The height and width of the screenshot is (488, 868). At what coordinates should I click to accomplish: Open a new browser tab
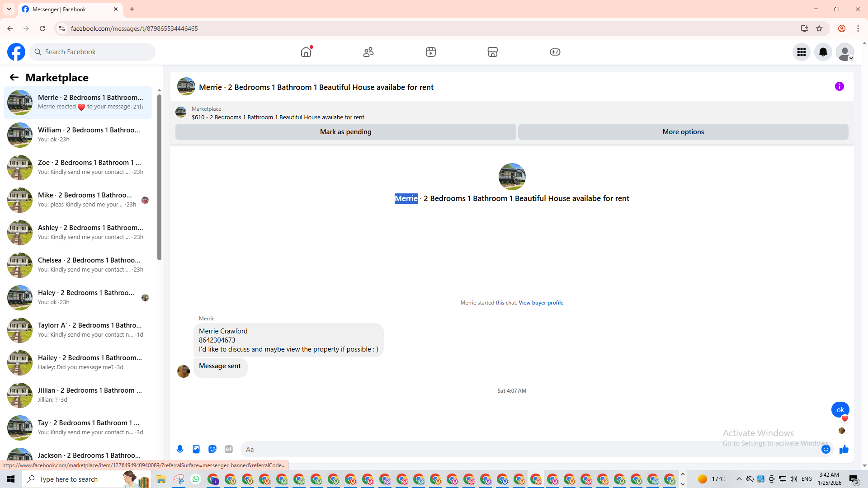(132, 9)
